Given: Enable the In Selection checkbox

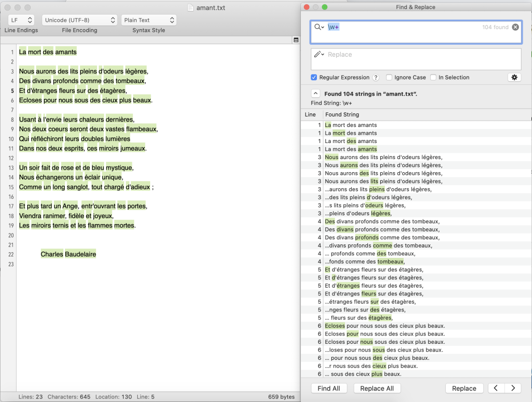Looking at the screenshot, I should click(433, 77).
